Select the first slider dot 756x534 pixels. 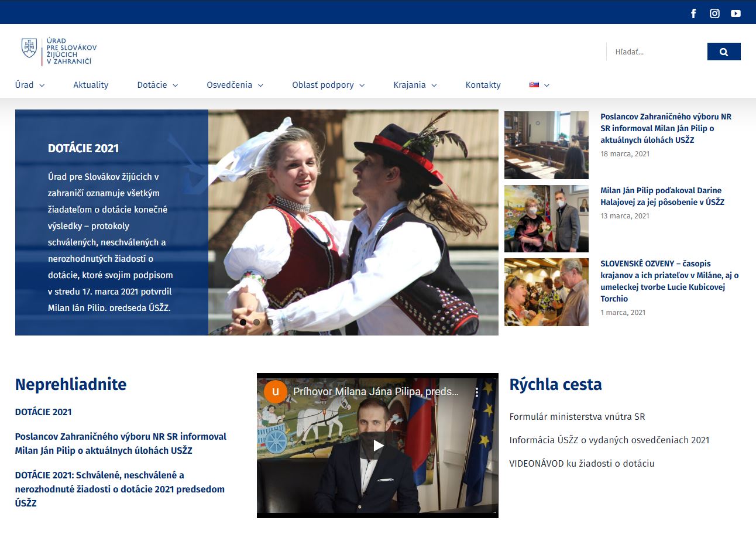[x=243, y=322]
